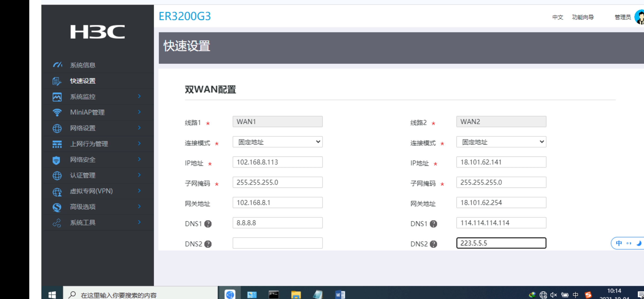This screenshot has height=299, width=644.
Task: Click the help icon beside line 2 DNS2
Action: (433, 244)
